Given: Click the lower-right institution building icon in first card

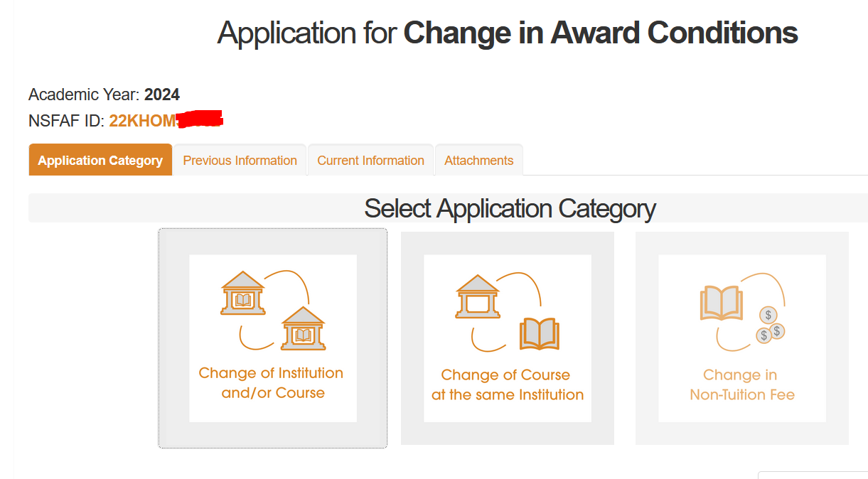Looking at the screenshot, I should 304,328.
